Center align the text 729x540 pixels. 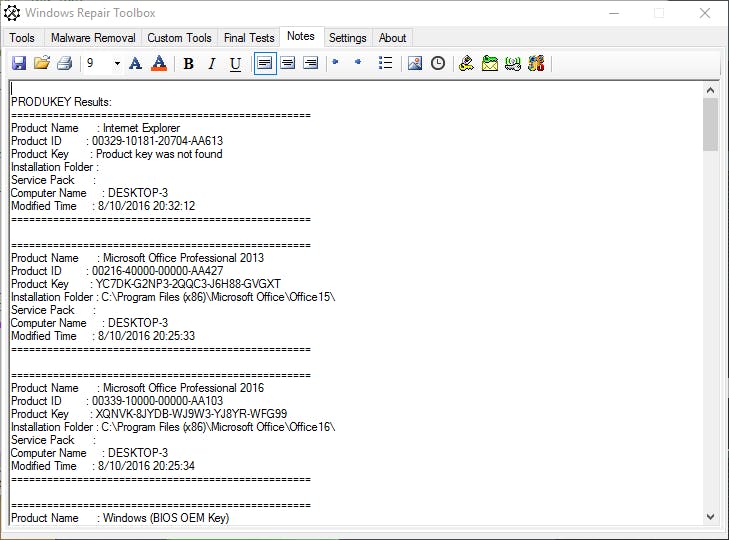point(288,63)
